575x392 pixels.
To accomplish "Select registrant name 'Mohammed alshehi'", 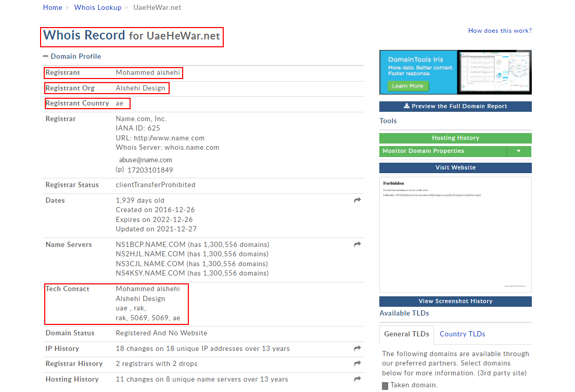I will (x=148, y=73).
